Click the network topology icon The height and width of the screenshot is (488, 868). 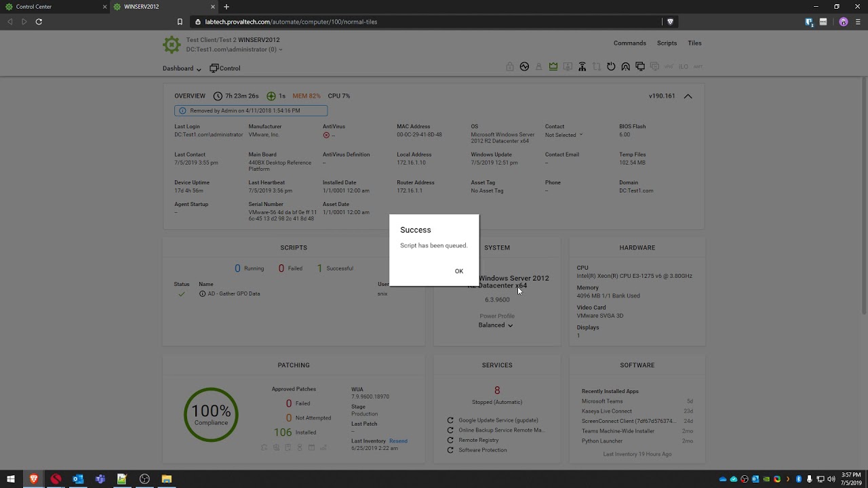click(582, 66)
